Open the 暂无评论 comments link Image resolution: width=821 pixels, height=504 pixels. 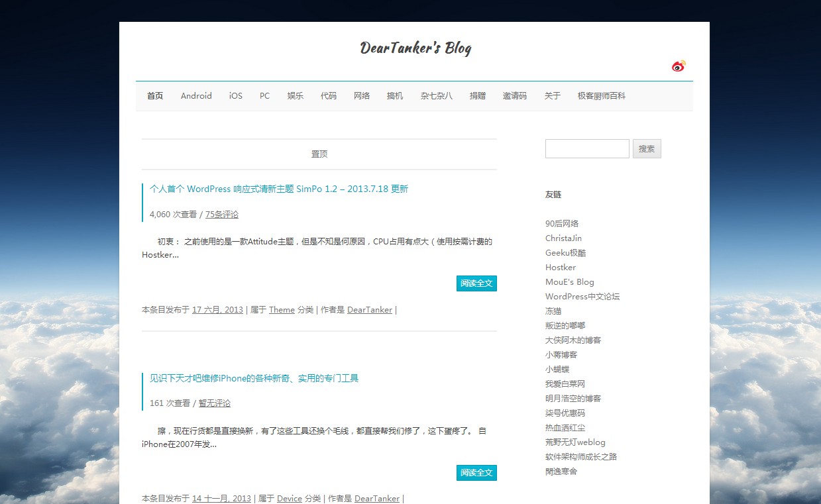click(x=215, y=403)
